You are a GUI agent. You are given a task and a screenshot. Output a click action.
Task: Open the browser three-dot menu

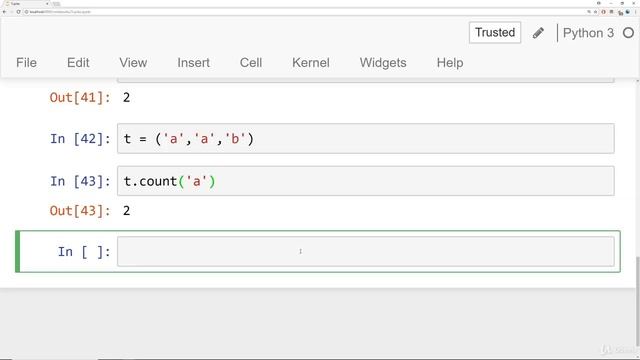[x=636, y=12]
